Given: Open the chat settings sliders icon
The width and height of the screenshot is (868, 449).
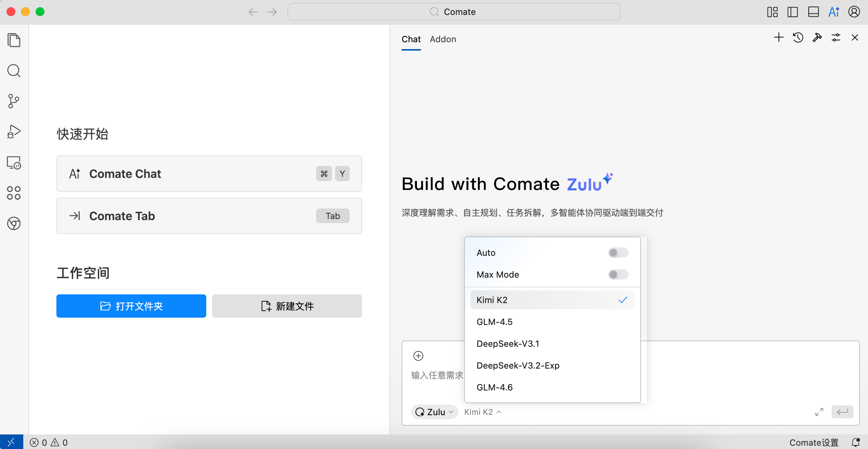Looking at the screenshot, I should pyautogui.click(x=836, y=37).
